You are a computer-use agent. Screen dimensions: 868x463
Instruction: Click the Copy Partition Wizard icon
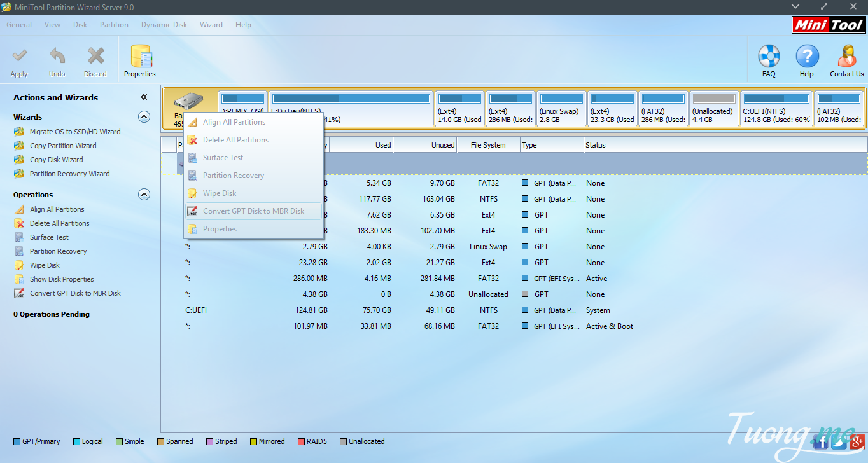pyautogui.click(x=19, y=146)
